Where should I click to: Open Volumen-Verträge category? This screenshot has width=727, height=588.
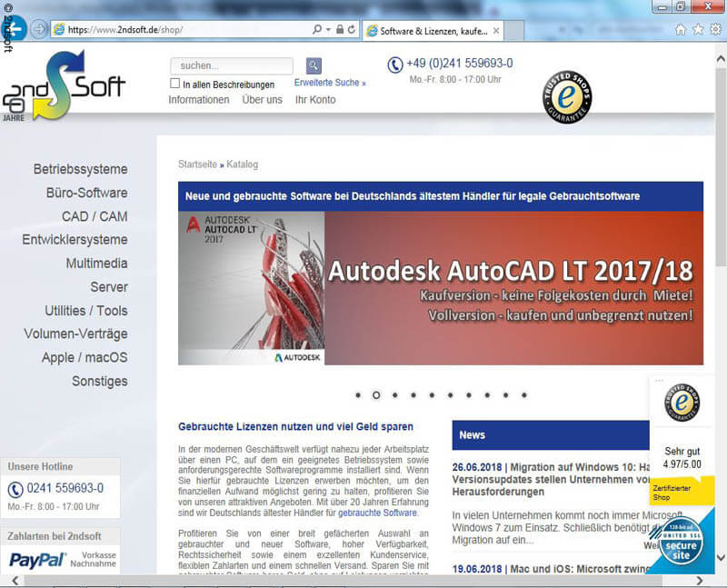tap(75, 334)
